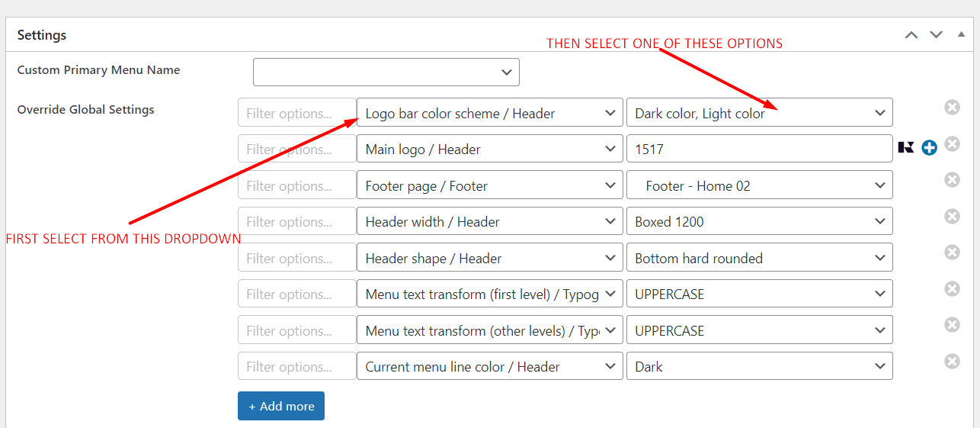
Task: Move Settings panel up with arrow icon
Action: tap(911, 35)
